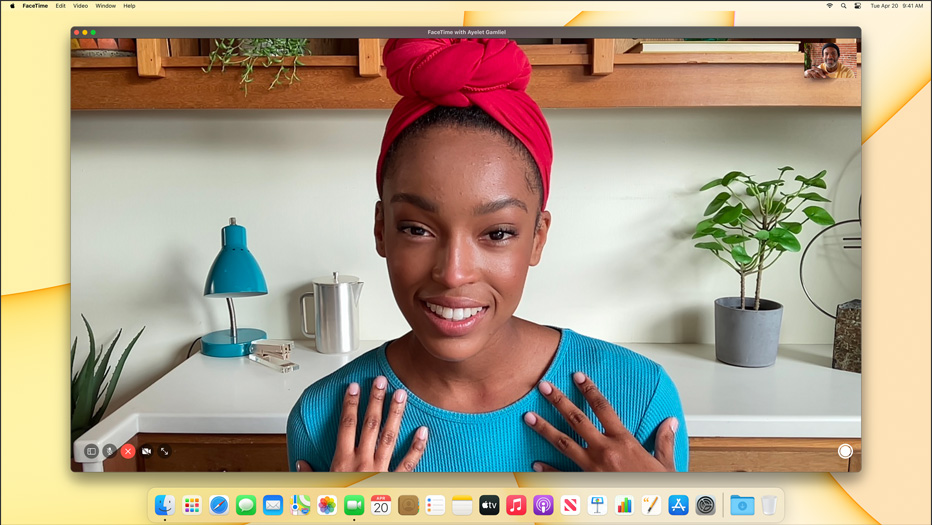Open the FaceTime app menu
The height and width of the screenshot is (525, 932).
click(35, 6)
